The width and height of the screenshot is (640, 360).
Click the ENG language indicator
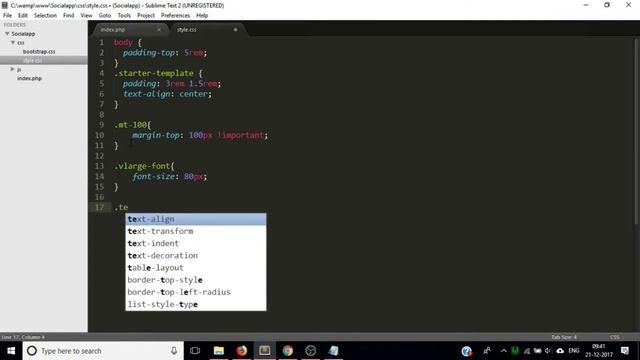coord(573,351)
